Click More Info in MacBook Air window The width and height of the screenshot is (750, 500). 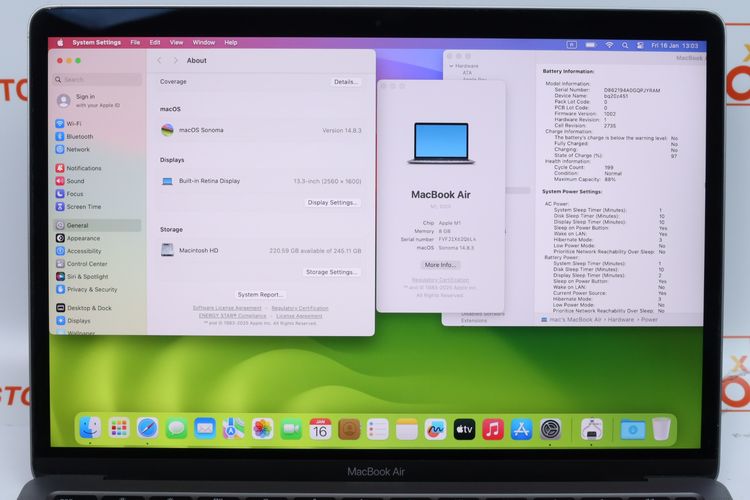[x=441, y=265]
